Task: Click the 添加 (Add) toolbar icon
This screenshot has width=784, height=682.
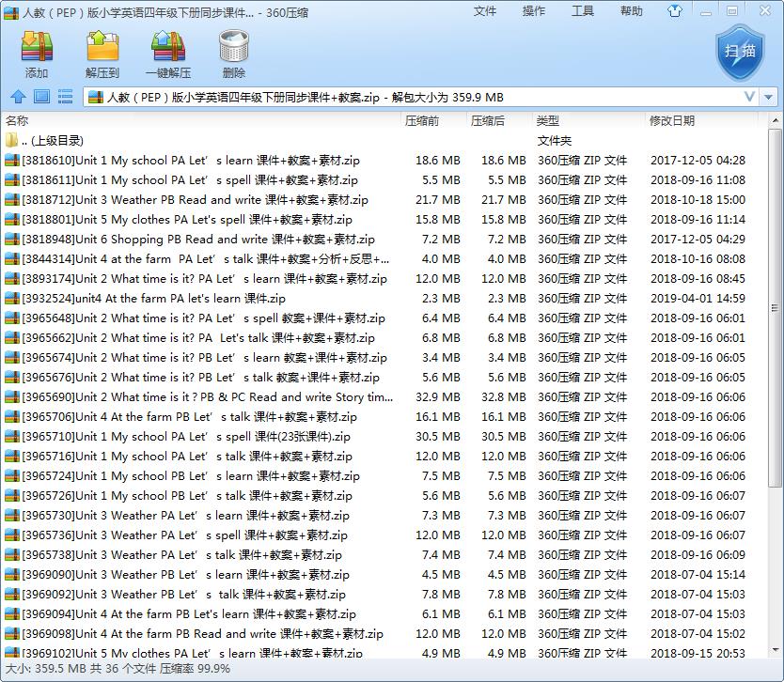Action: 37,53
